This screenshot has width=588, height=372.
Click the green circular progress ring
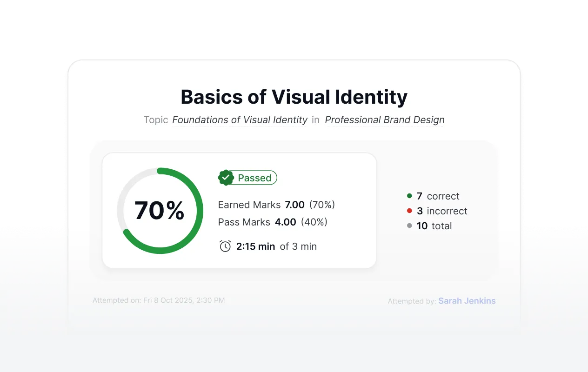click(x=160, y=211)
